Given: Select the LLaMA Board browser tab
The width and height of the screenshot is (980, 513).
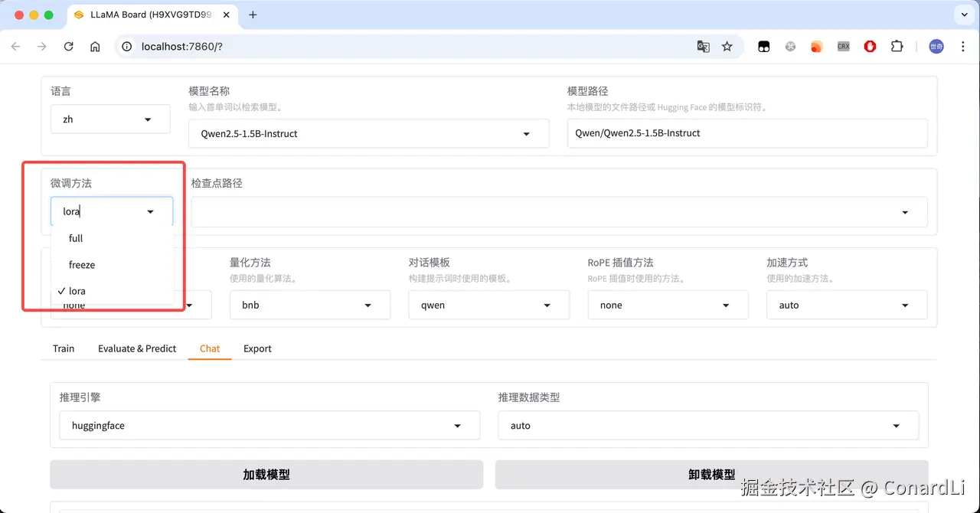Looking at the screenshot, I should click(153, 15).
